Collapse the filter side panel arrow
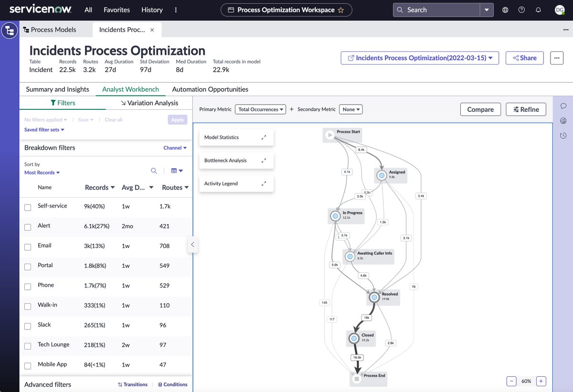Viewport: 573px width, 392px height. pyautogui.click(x=192, y=244)
